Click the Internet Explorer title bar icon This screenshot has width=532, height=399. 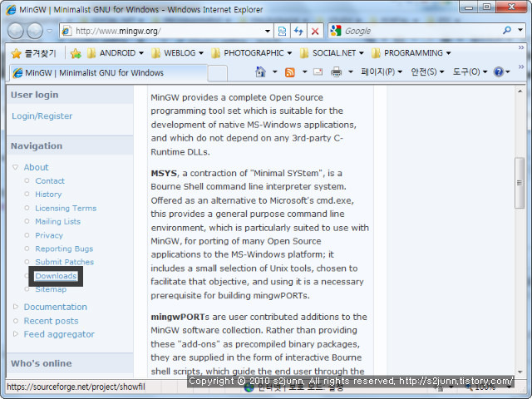point(11,9)
